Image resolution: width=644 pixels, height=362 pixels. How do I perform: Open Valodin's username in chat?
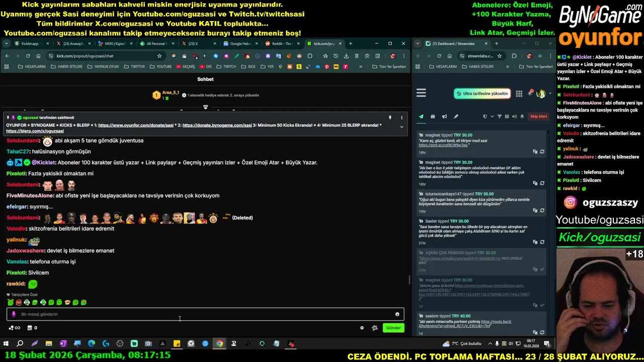pyautogui.click(x=16, y=229)
